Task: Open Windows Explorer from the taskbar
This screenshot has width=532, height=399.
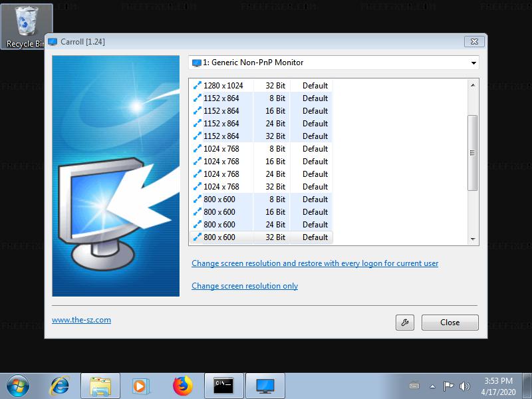Action: click(100, 386)
